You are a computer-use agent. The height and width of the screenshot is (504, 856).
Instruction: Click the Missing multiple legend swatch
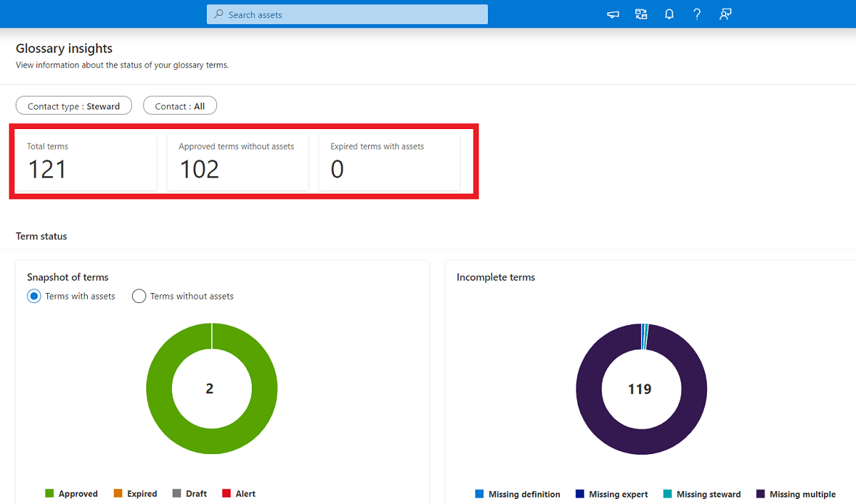click(x=759, y=493)
